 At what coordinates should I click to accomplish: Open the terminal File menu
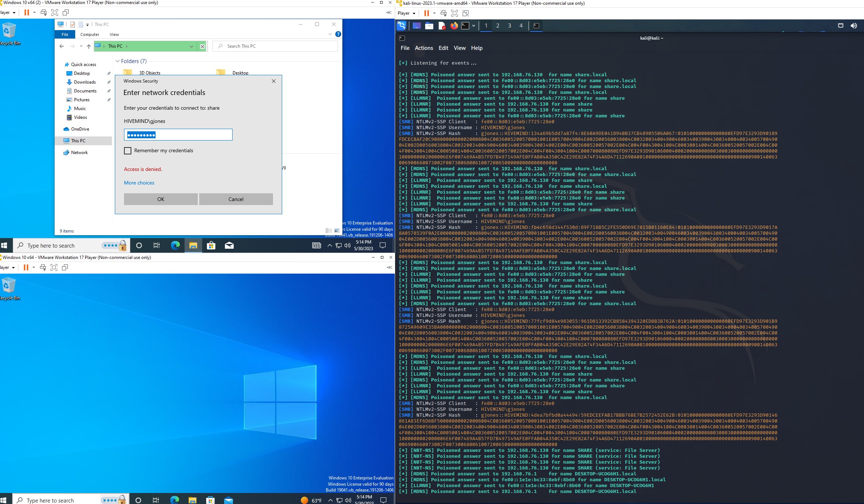(405, 48)
